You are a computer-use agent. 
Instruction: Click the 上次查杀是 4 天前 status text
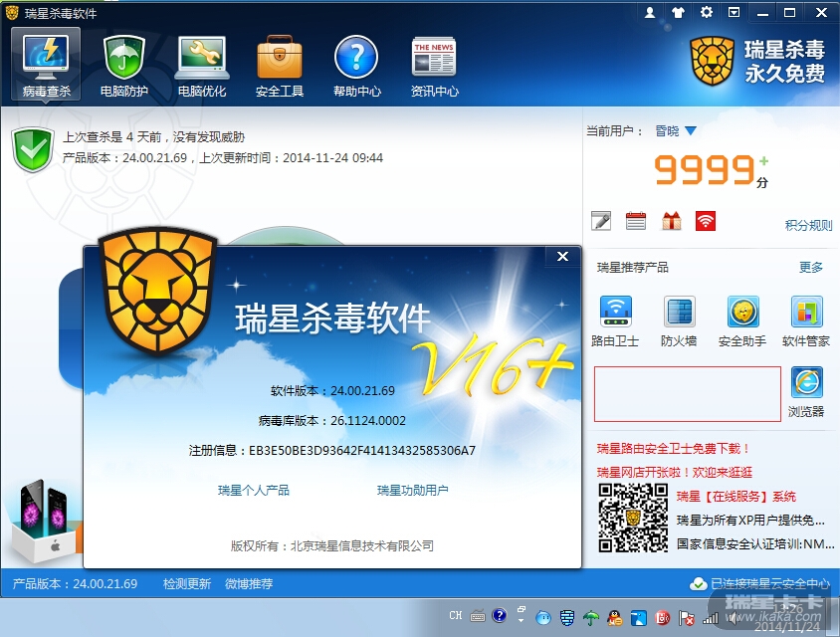pyautogui.click(x=153, y=137)
